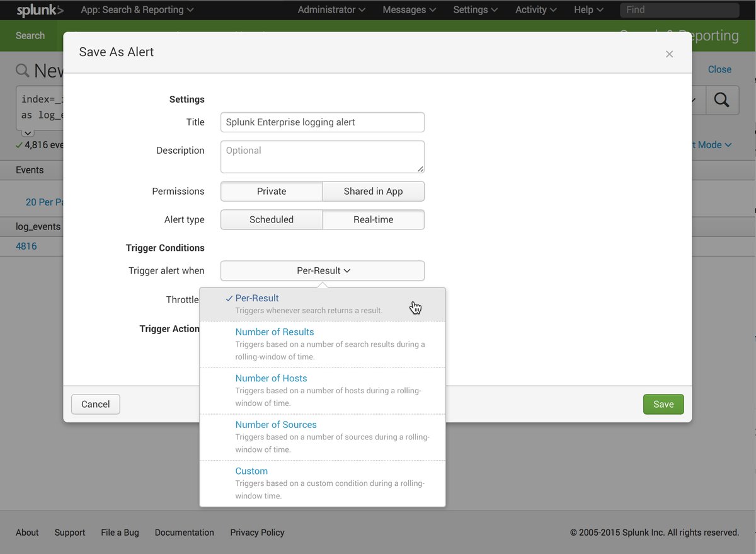This screenshot has height=554, width=756.
Task: Type in the alert Title field
Action: pyautogui.click(x=322, y=122)
